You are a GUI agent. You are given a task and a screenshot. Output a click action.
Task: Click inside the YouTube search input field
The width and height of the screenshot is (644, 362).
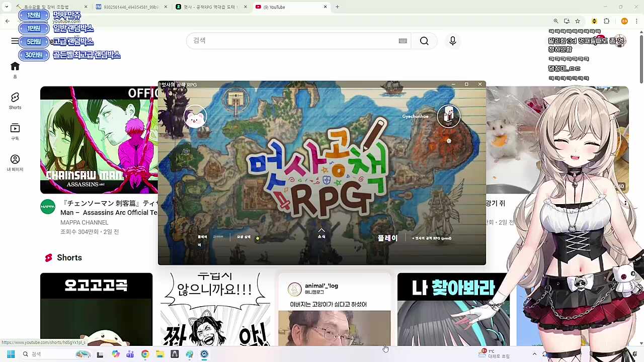click(292, 41)
